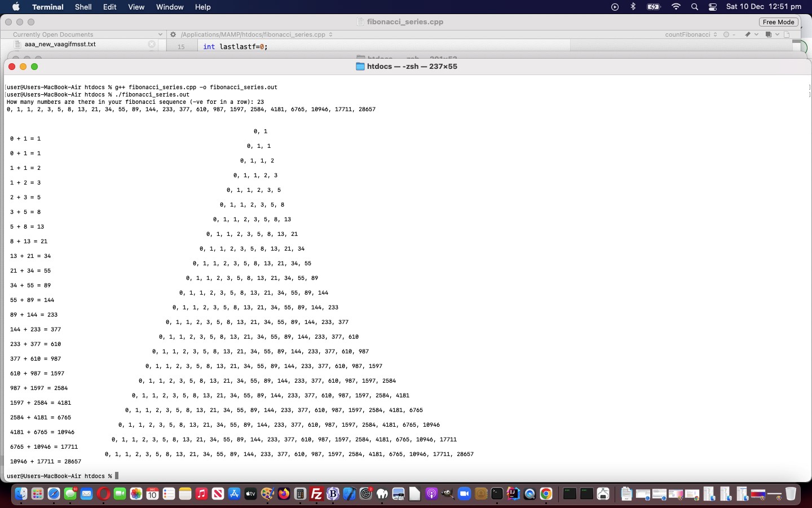Open the countFibonacci function popup
The height and width of the screenshot is (508, 812).
[x=690, y=34]
